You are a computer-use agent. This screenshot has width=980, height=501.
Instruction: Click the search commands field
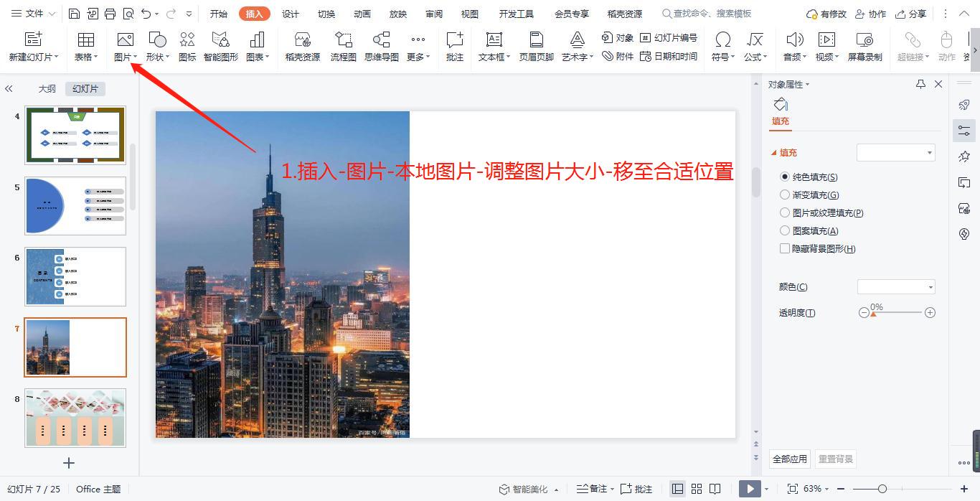(707, 14)
